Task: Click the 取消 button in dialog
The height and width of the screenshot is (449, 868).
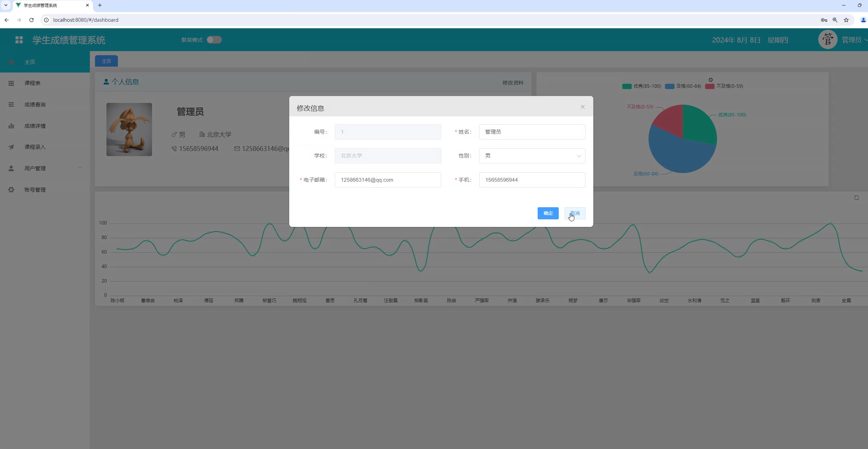Action: tap(575, 213)
